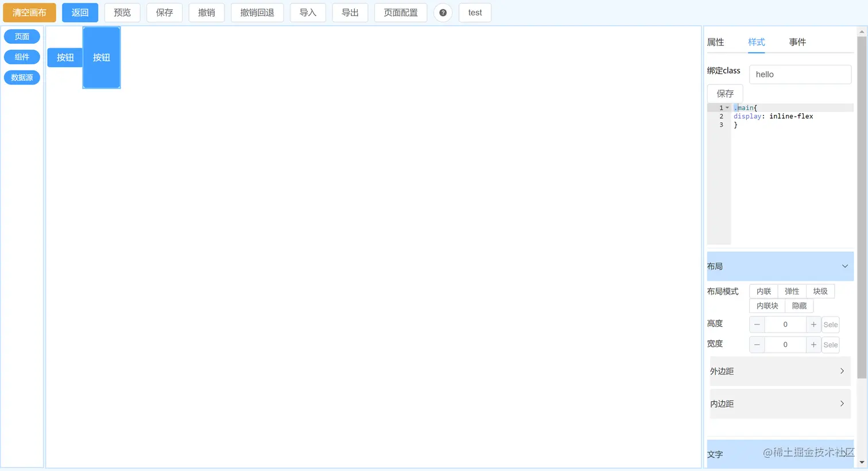The height and width of the screenshot is (471, 868).
Task: Increase 宽度 using the plus stepper
Action: coord(813,345)
